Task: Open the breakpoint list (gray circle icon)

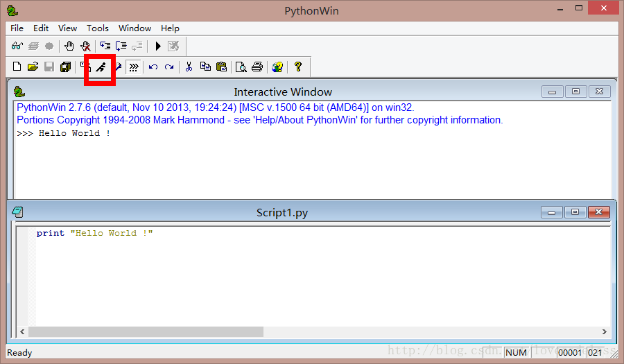Action: pos(49,46)
